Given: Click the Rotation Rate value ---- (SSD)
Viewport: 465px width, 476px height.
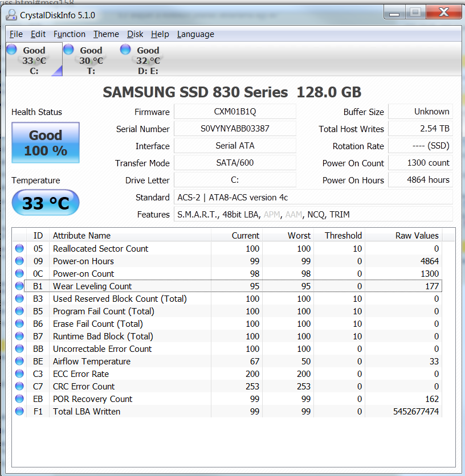Looking at the screenshot, I should [x=421, y=146].
